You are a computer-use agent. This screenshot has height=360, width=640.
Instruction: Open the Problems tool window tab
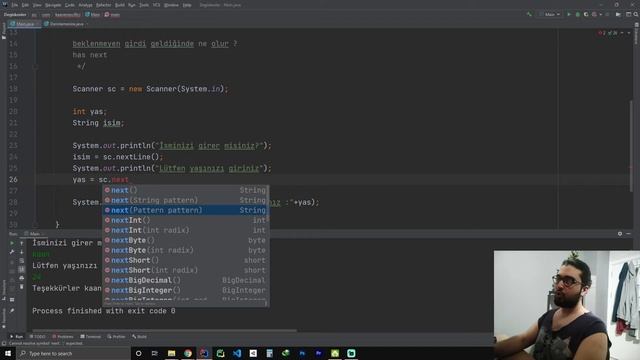(63, 337)
